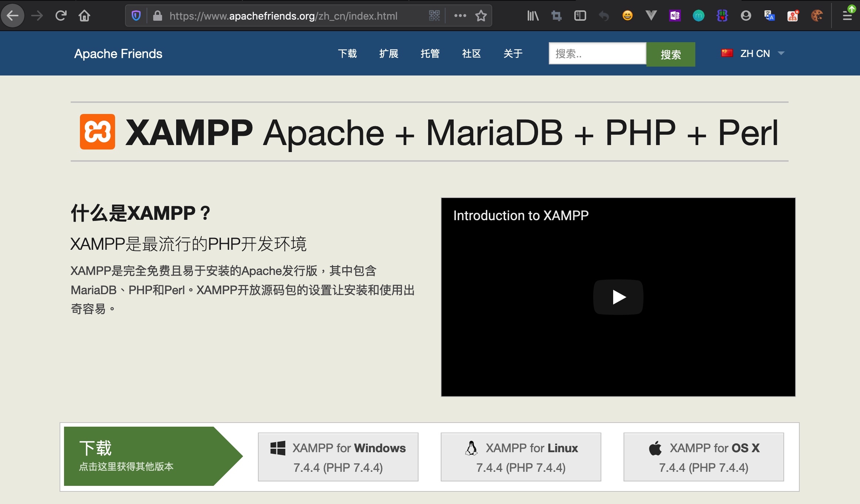860x504 pixels.
Task: Click the red sitemap extension icon
Action: tap(793, 16)
